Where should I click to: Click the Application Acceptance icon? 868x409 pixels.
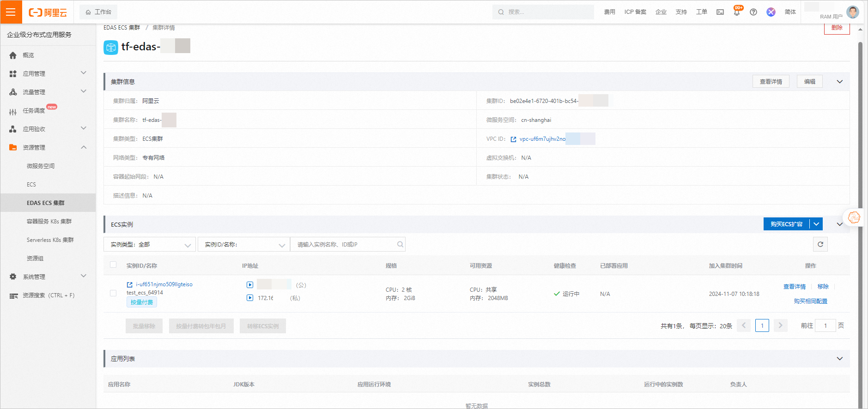pyautogui.click(x=13, y=129)
